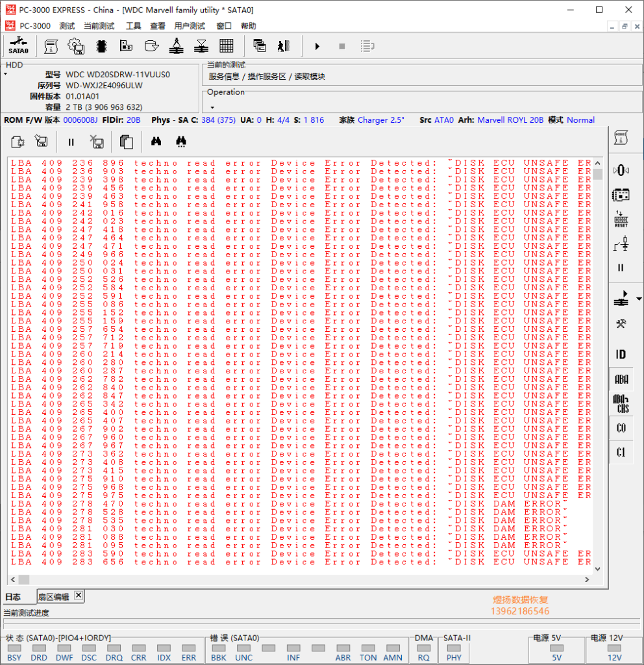Close the 扇区编辑 tab
Viewport: 644px width, 665px height.
click(79, 596)
